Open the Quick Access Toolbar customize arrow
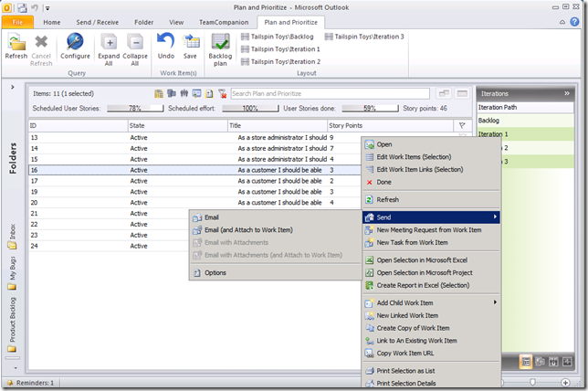Screen dimensions: 588x391 point(47,8)
